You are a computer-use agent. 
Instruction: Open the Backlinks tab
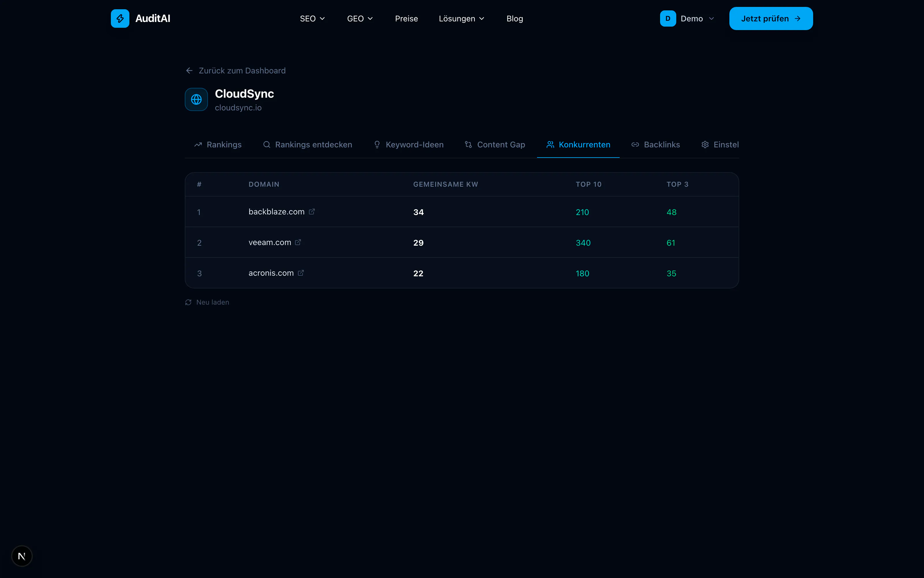(655, 144)
